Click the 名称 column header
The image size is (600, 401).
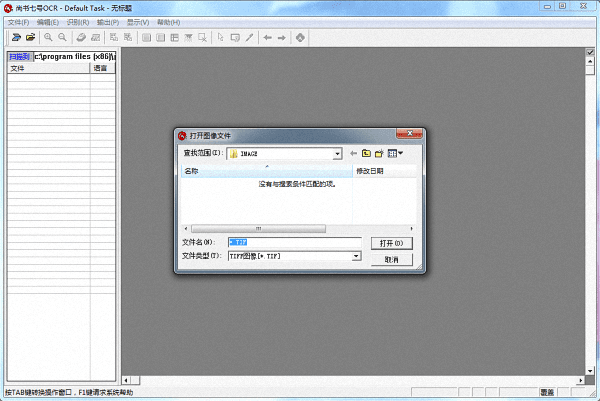(266, 171)
